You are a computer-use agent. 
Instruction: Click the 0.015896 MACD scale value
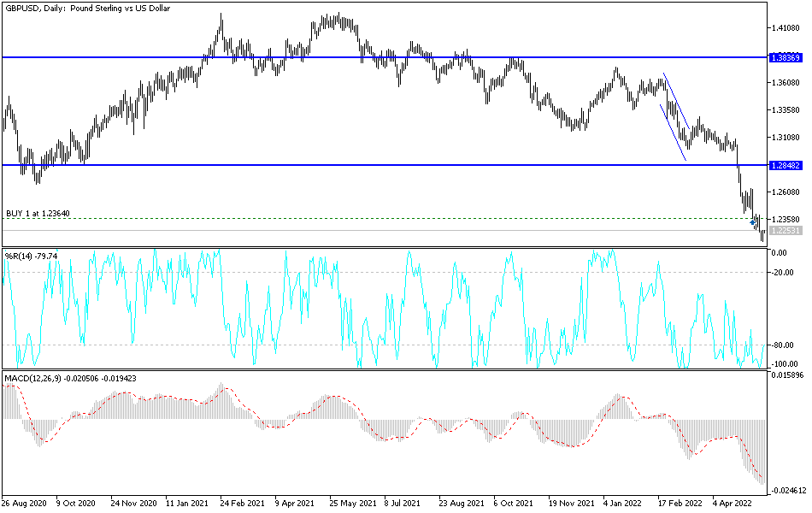pos(787,374)
